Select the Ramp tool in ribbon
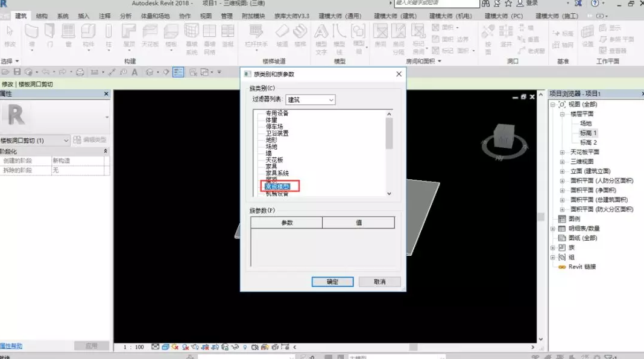 pyautogui.click(x=282, y=36)
